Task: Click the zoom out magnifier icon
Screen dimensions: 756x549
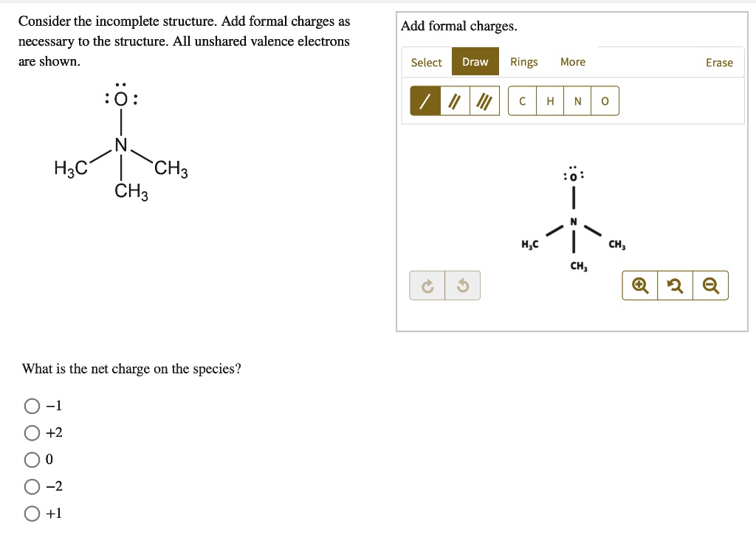Action: (x=710, y=285)
